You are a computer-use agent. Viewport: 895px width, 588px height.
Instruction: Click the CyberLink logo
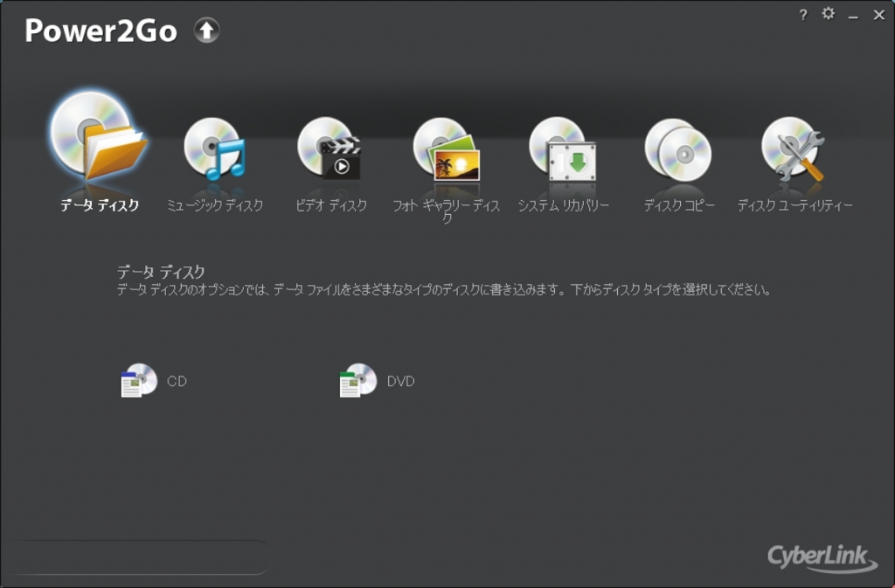coord(822,557)
